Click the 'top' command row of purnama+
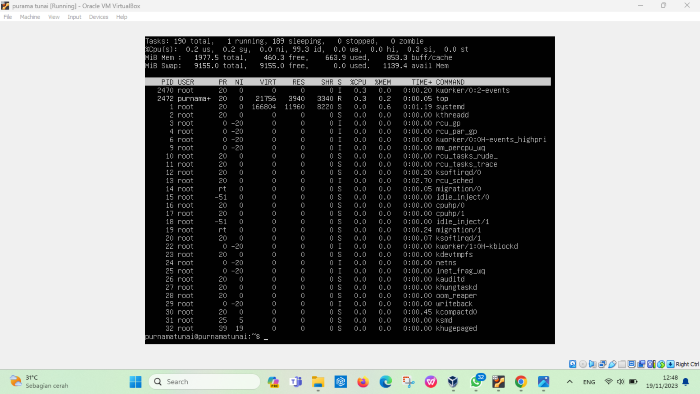This screenshot has width=700, height=394. point(348,99)
